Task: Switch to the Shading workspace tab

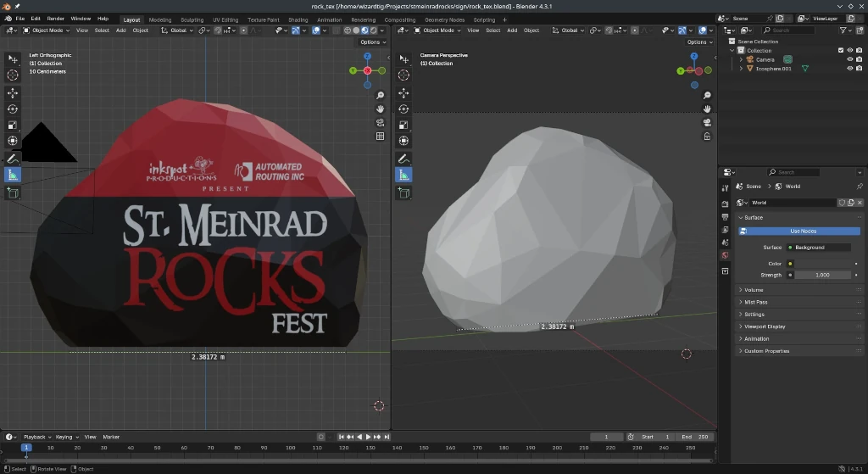Action: click(x=298, y=20)
